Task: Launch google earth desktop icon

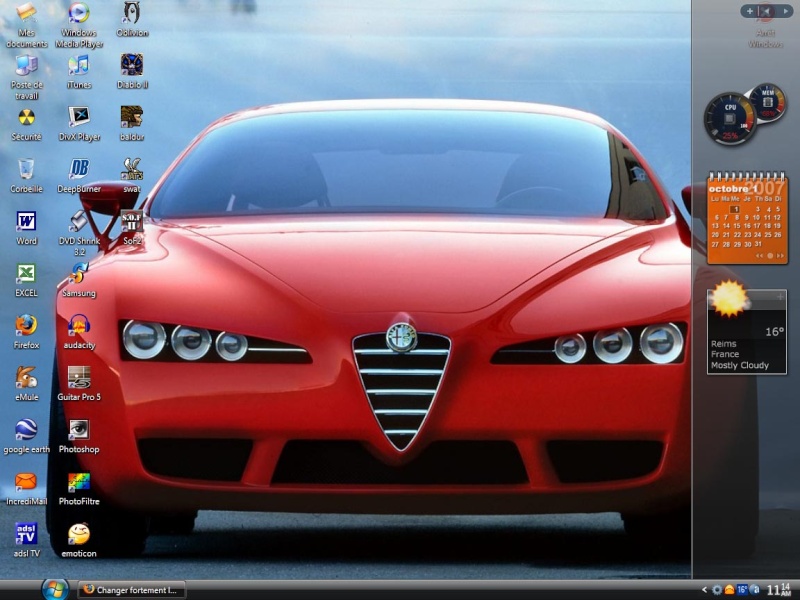Action: click(27, 437)
